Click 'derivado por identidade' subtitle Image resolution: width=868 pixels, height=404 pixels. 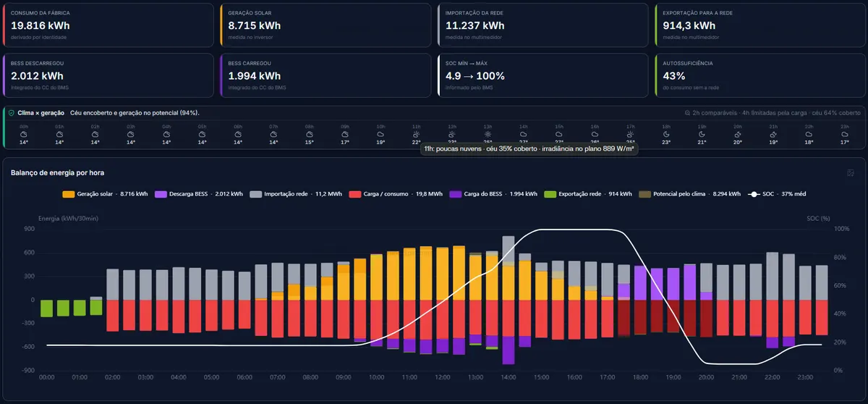click(38, 36)
